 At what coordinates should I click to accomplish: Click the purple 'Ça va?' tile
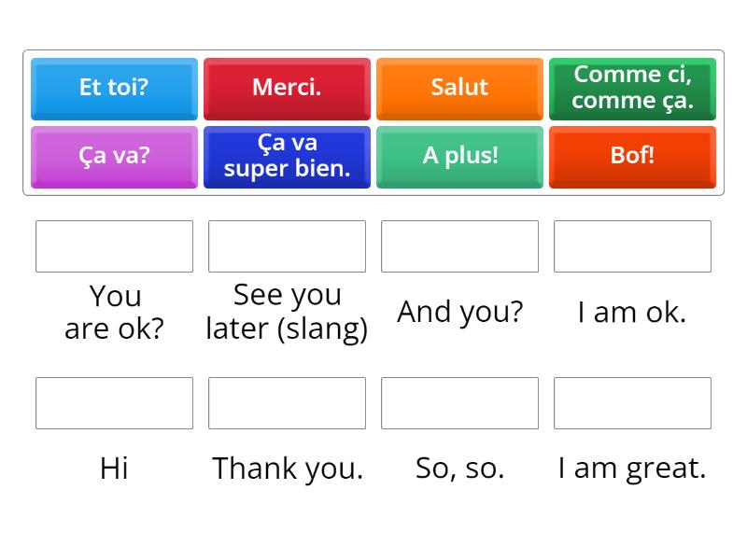click(x=114, y=156)
